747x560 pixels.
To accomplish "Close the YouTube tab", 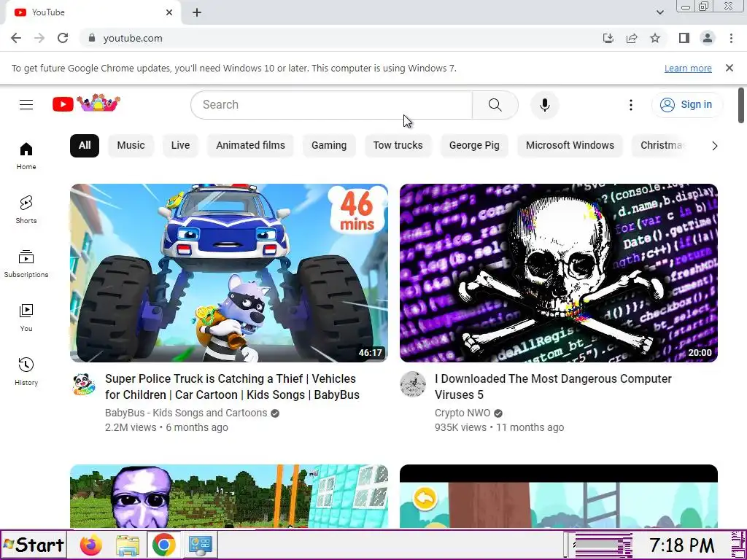I will 169,13.
